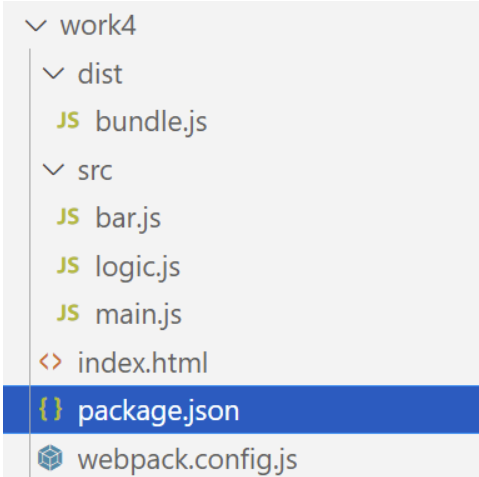Screen dimensions: 479x477
Task: Open the main.js file
Action: (138, 315)
